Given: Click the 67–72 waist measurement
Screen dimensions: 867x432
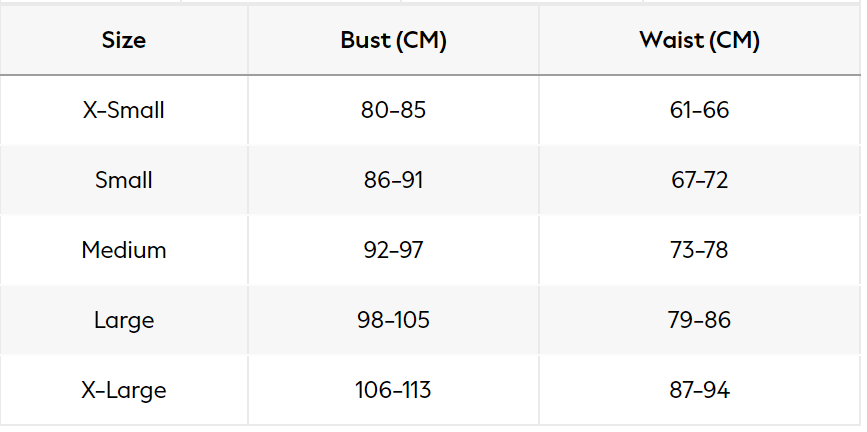Looking at the screenshot, I should click(x=700, y=180).
